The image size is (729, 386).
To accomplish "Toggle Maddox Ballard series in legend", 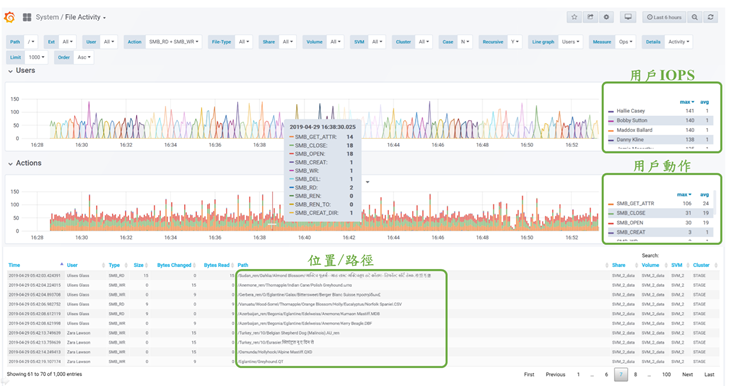I will point(634,130).
